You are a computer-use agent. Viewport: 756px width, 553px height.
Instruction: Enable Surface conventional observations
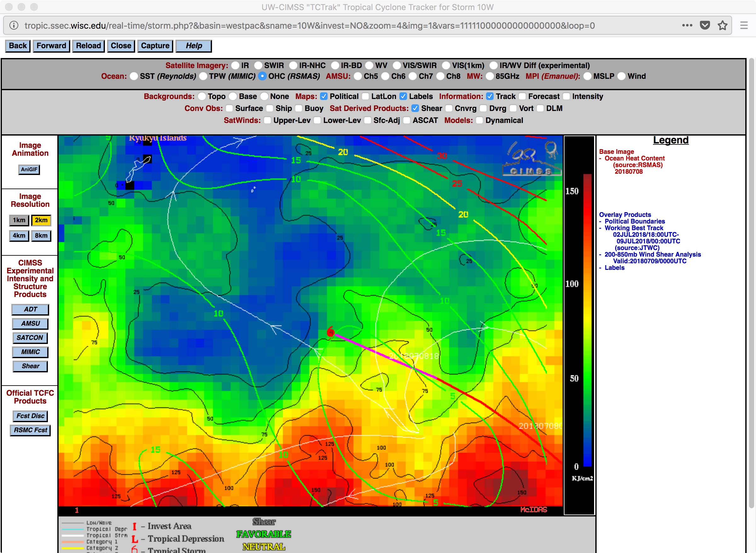pos(229,108)
